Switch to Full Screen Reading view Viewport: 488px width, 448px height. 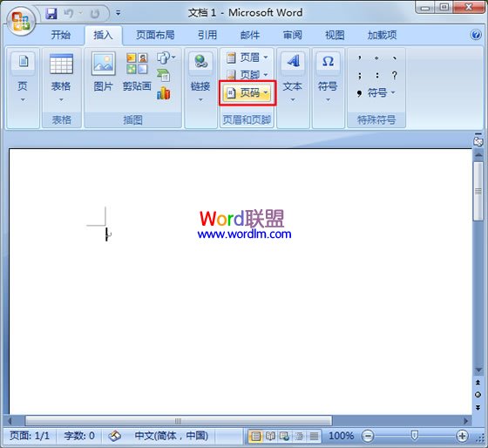(x=270, y=436)
